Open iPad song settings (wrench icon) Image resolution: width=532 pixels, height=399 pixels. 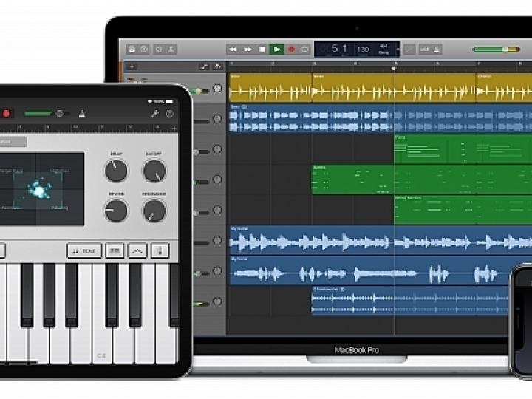pos(154,114)
